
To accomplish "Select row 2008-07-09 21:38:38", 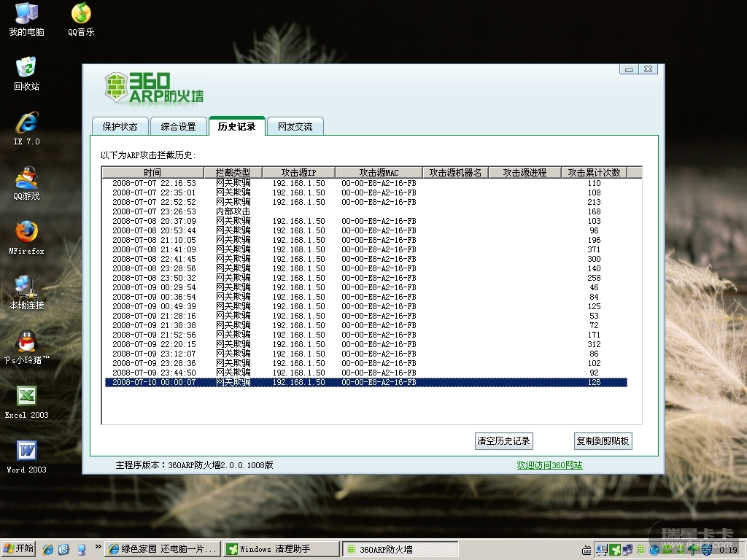I will click(366, 325).
